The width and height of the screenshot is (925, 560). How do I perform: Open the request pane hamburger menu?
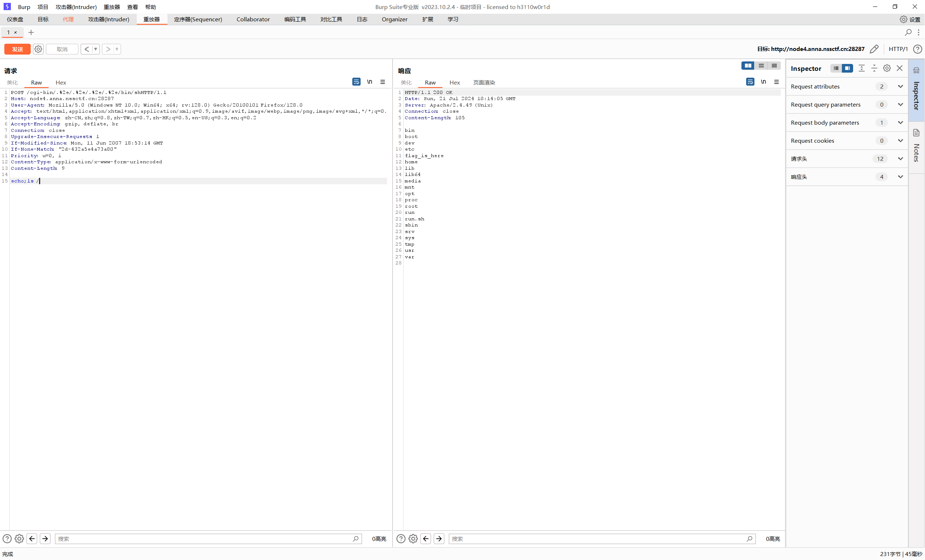coord(383,82)
